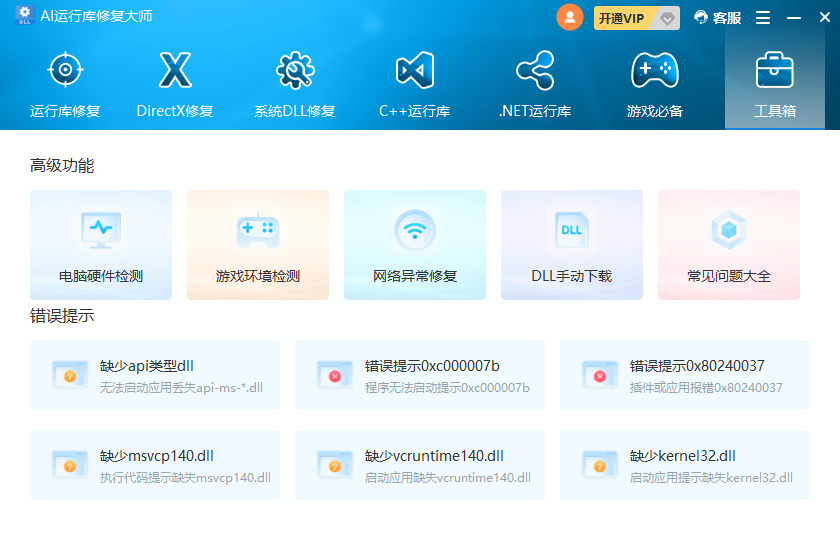Open the DirectX修复 X icon
Viewport: 840px width, 549px height.
175,70
